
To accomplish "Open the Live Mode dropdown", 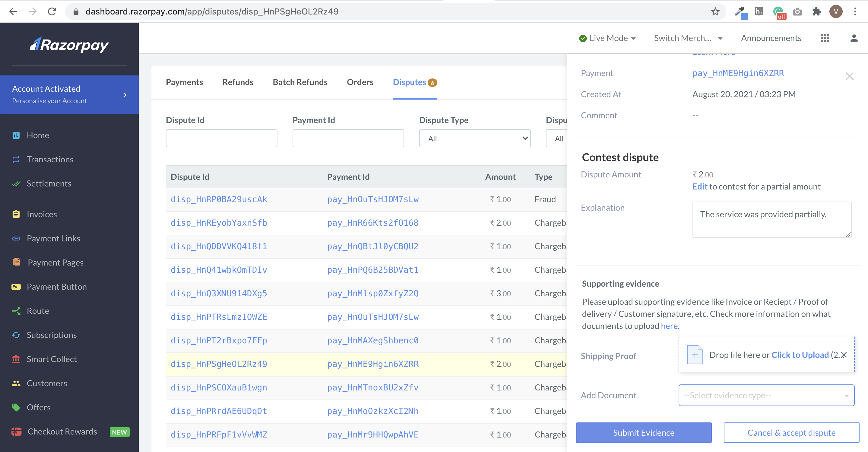I will pos(607,38).
